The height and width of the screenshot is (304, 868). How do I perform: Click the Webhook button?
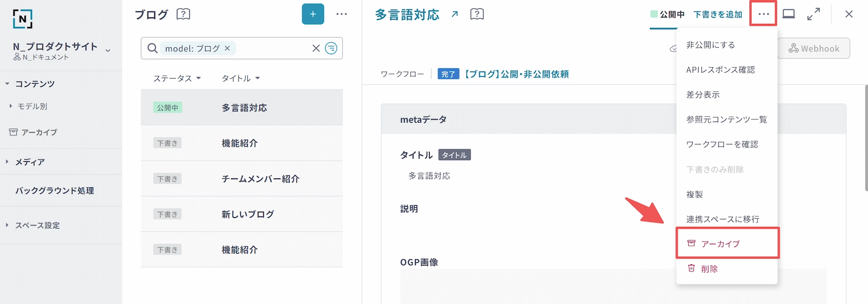coord(813,48)
